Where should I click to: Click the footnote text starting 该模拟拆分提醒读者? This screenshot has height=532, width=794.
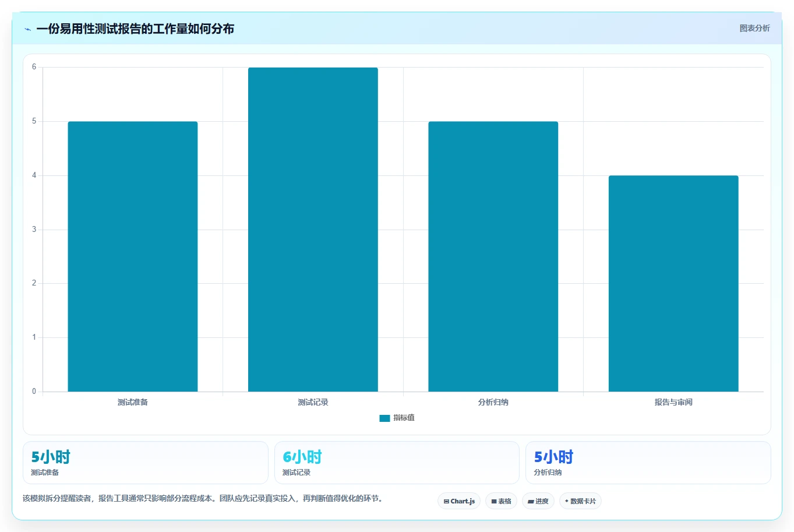click(x=203, y=499)
